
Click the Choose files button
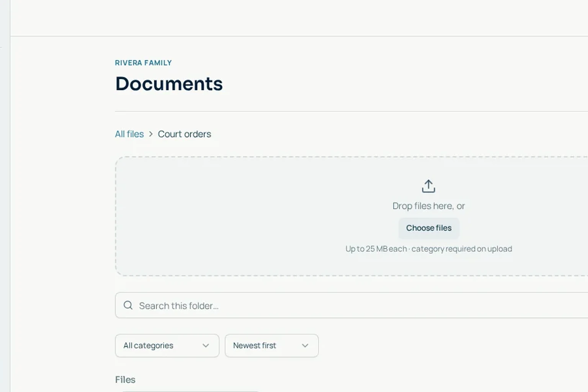[429, 228]
